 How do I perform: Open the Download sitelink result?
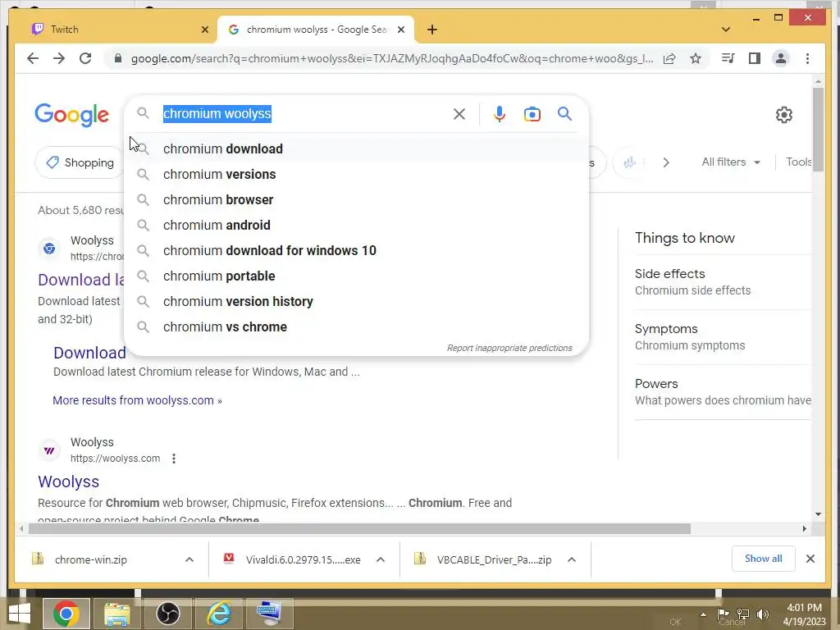click(x=89, y=353)
